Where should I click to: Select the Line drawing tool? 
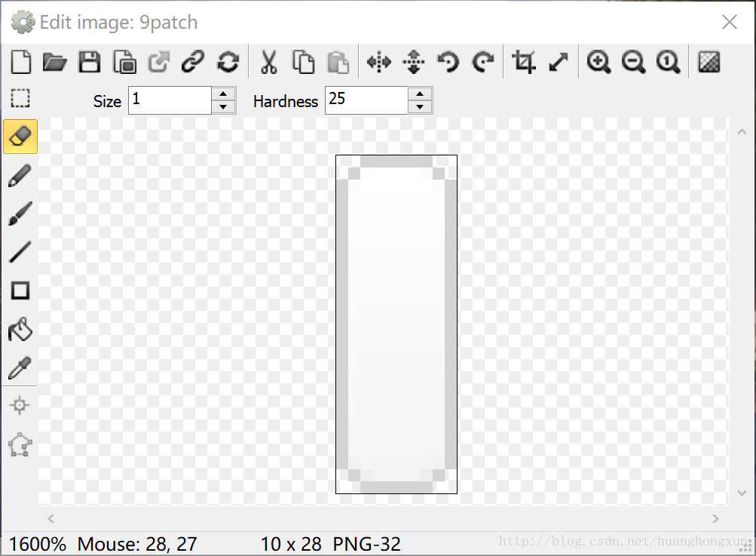tap(20, 253)
